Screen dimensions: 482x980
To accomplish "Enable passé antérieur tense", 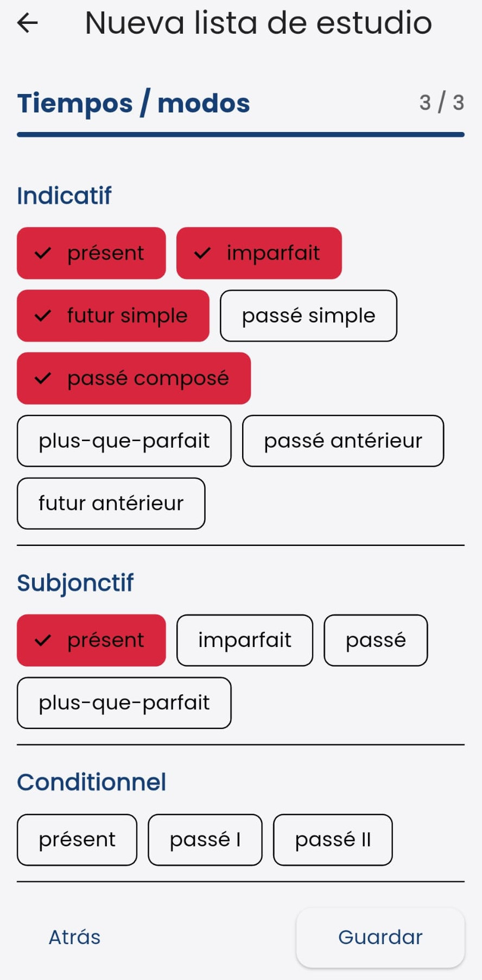I will point(343,441).
